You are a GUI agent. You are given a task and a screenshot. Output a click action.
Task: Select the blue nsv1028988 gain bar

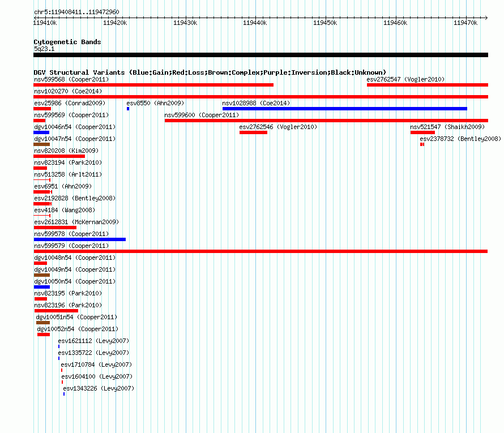[344, 109]
